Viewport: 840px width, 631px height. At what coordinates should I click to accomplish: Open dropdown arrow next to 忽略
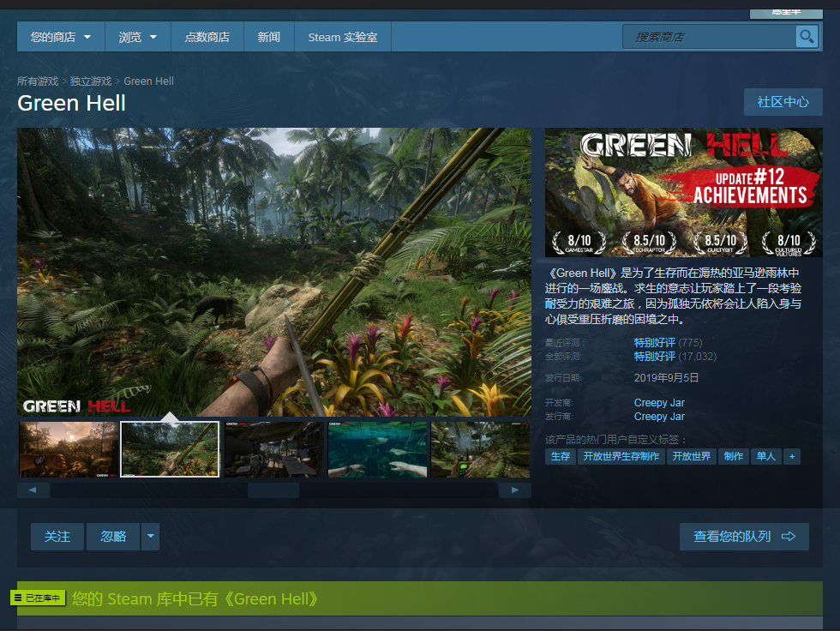coord(151,537)
